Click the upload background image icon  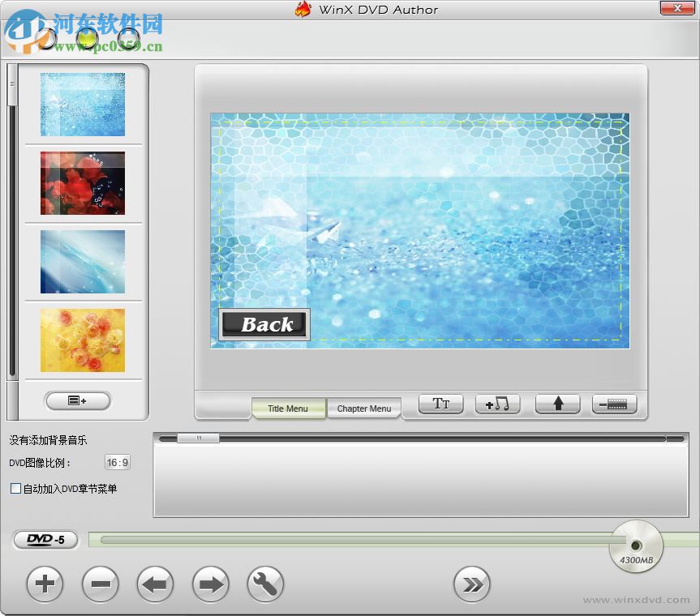pyautogui.click(x=556, y=403)
